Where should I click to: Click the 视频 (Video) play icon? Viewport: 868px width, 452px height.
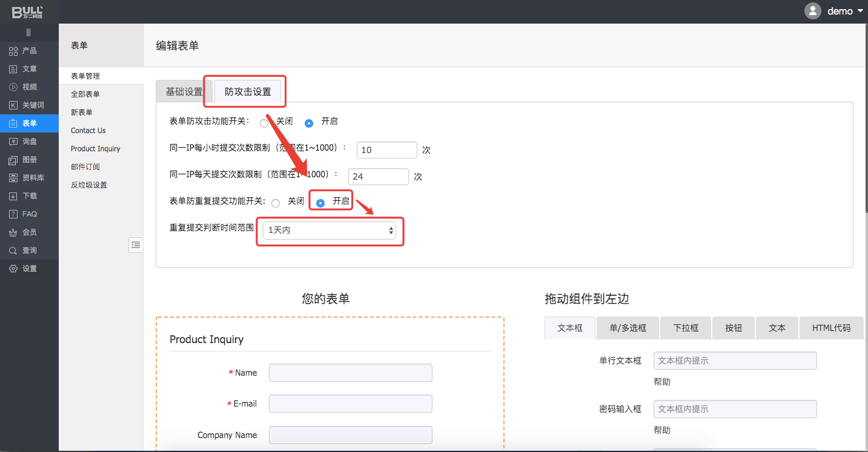[13, 87]
